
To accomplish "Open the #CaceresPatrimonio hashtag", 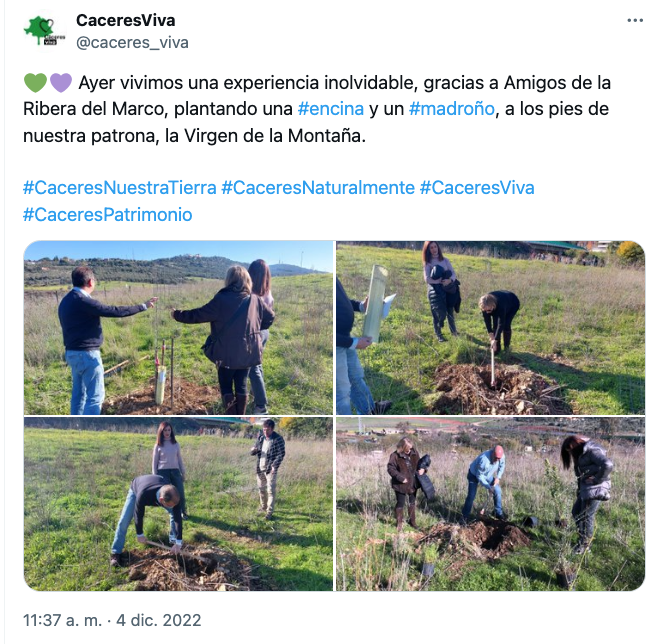I will point(108,214).
